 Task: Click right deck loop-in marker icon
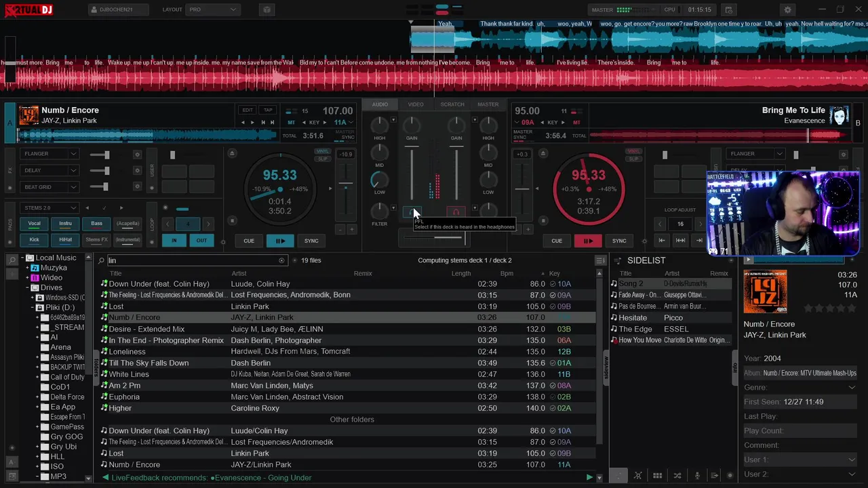661,241
